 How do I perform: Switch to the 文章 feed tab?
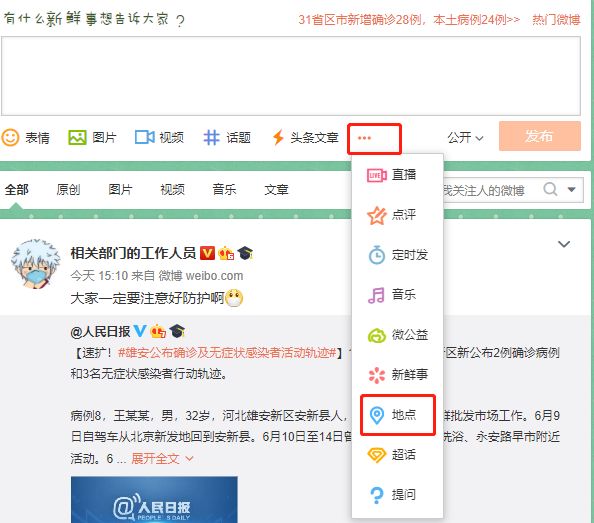[276, 189]
